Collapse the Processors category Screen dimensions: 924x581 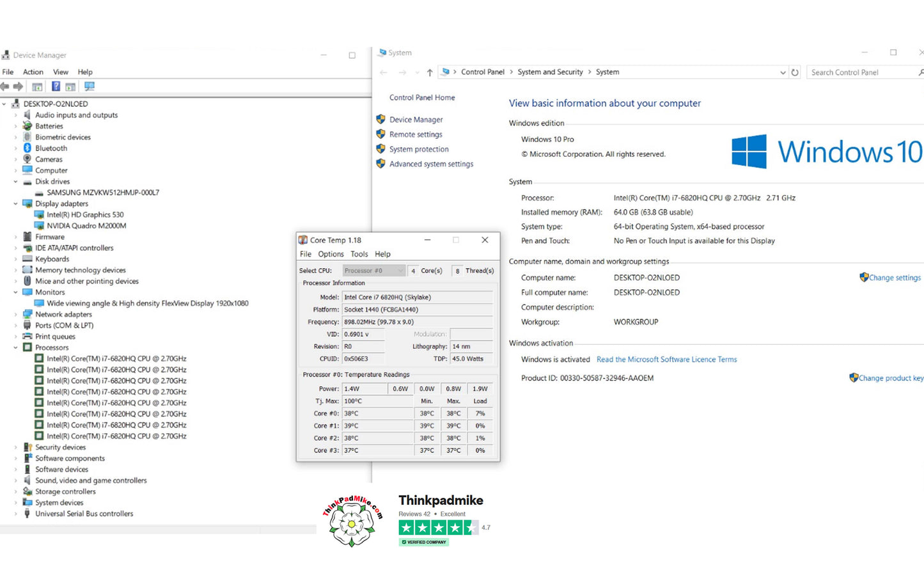(x=15, y=347)
